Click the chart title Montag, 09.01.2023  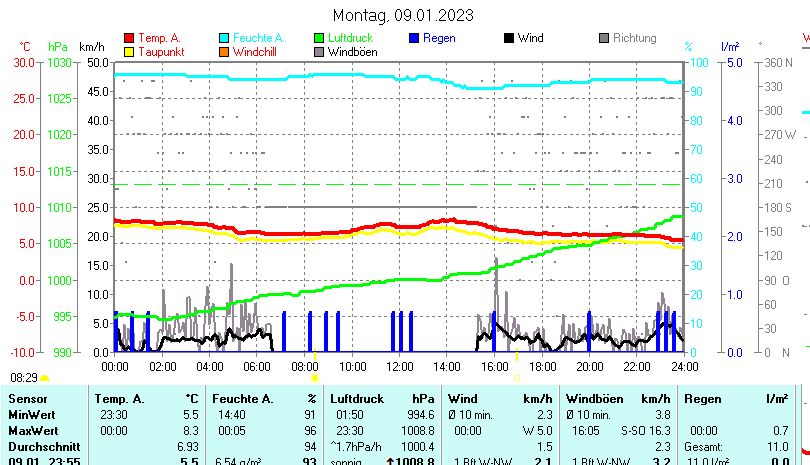click(403, 15)
